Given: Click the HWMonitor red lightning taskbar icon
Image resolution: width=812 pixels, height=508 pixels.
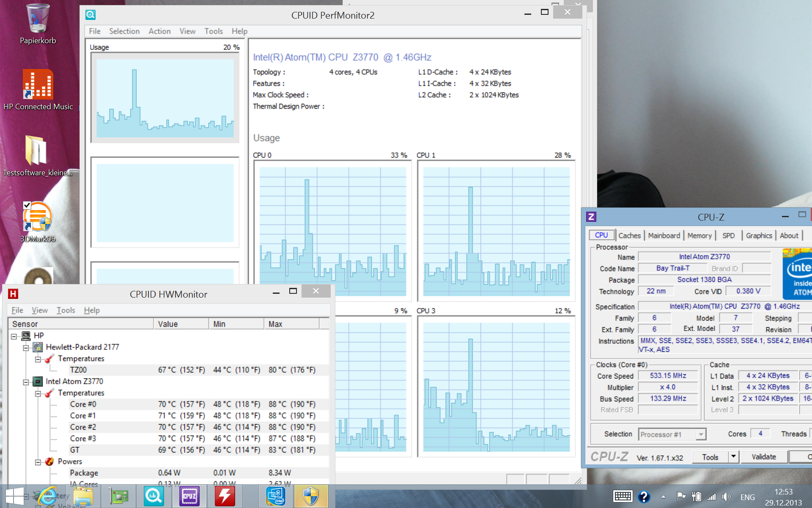Looking at the screenshot, I should [x=225, y=496].
